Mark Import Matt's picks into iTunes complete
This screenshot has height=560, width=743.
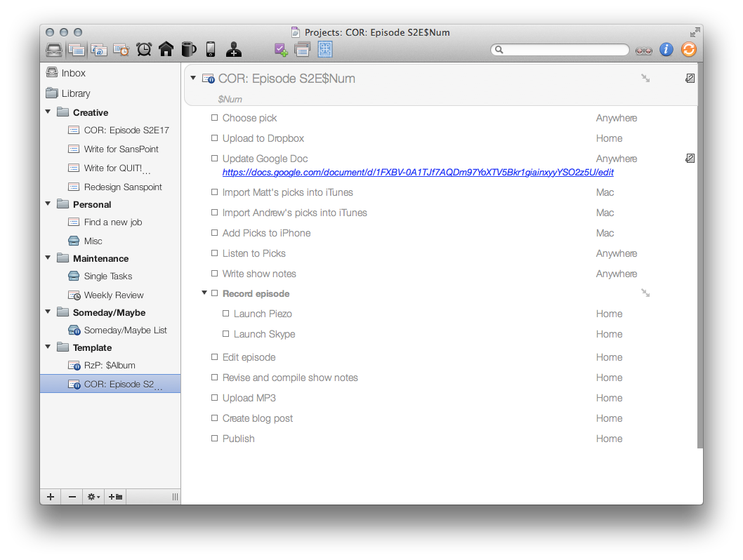click(215, 192)
